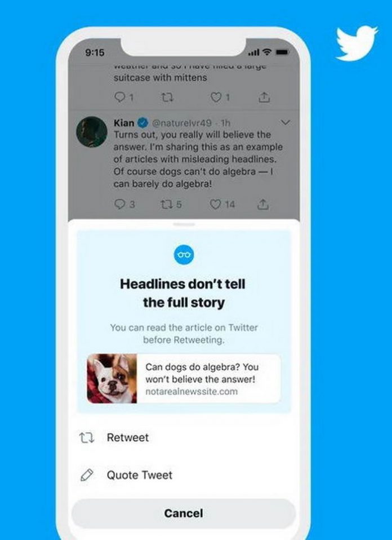
Task: Choose Quote Tweet option
Action: pos(184,475)
